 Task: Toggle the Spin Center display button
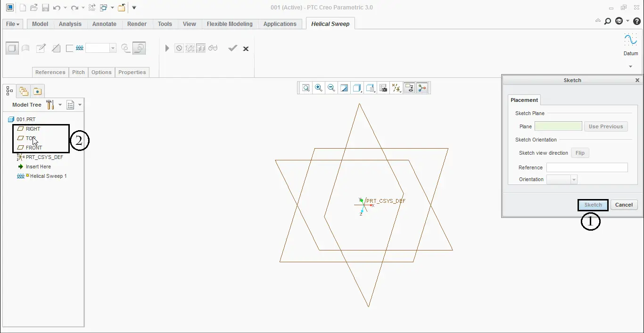click(422, 88)
